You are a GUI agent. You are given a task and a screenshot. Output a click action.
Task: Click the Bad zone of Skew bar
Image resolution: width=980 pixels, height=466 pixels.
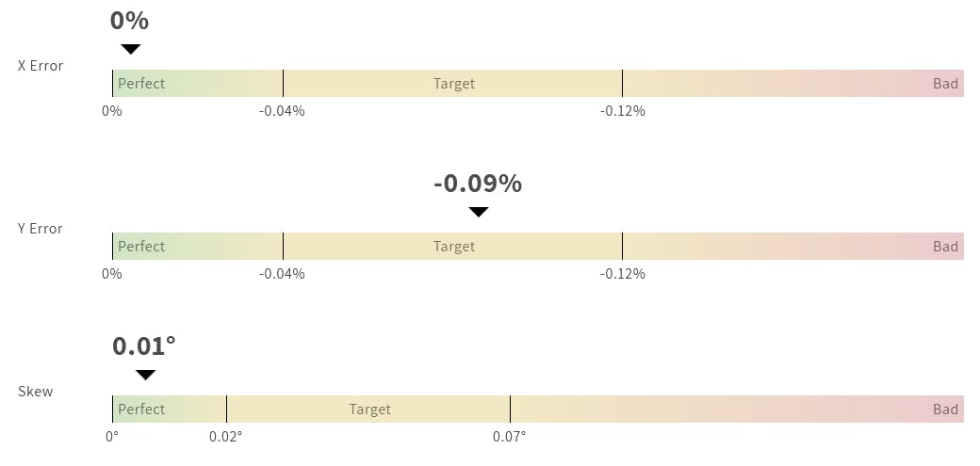(x=736, y=409)
